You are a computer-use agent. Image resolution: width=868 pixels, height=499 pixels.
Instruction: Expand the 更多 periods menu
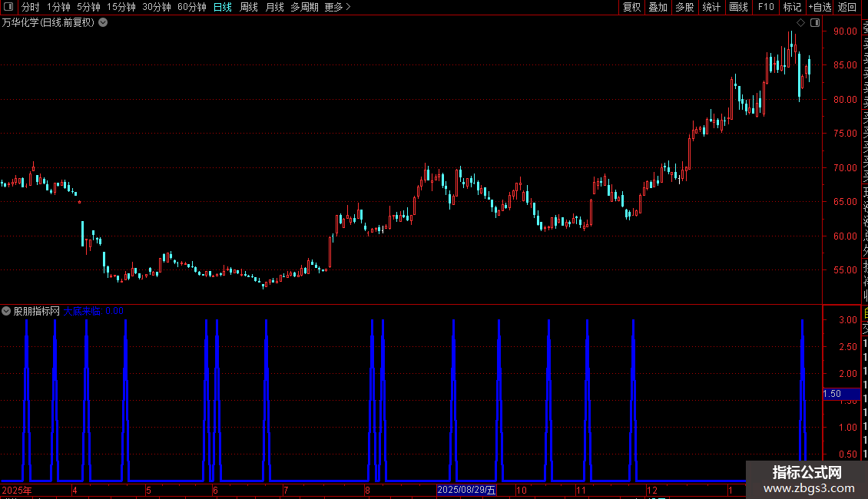coord(338,7)
